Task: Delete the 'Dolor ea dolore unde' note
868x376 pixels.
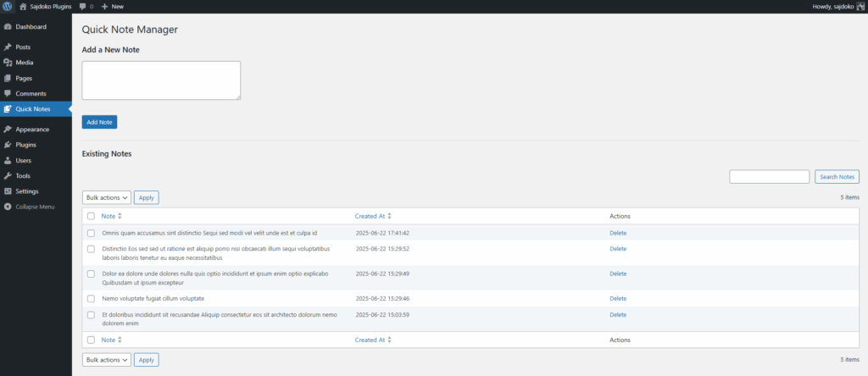Action: [x=618, y=274]
